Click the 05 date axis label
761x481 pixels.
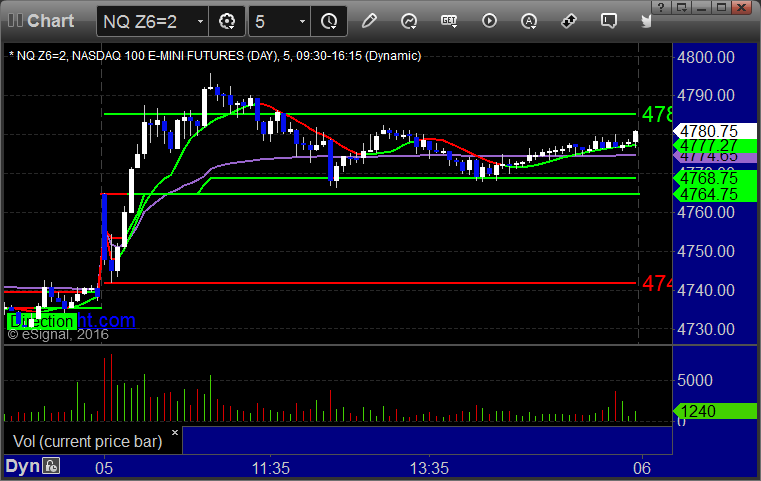coord(104,468)
